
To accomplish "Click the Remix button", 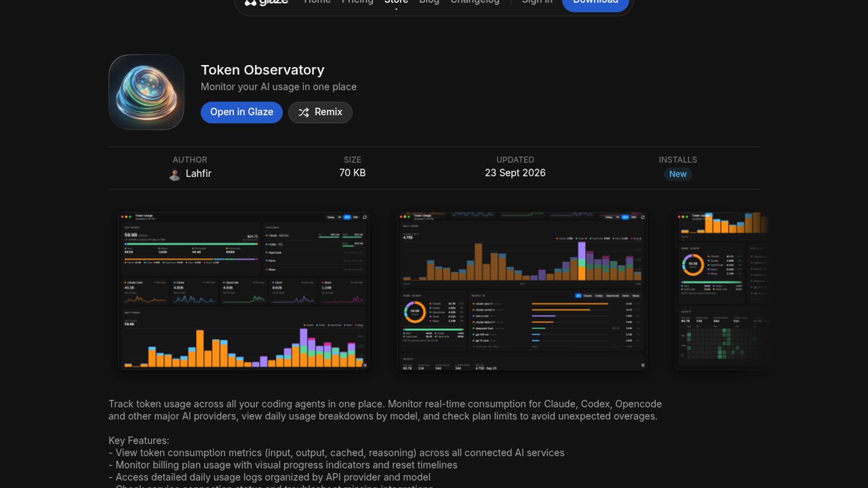I will (x=320, y=113).
